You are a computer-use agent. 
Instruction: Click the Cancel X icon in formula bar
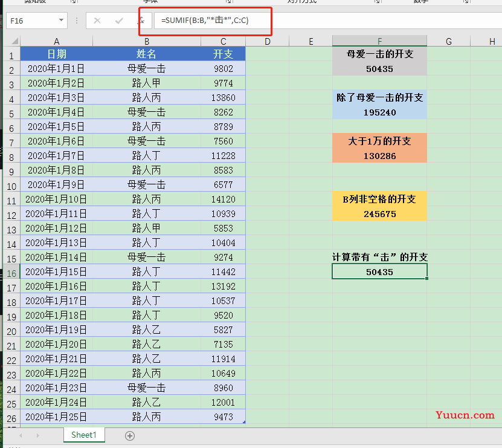(x=97, y=21)
